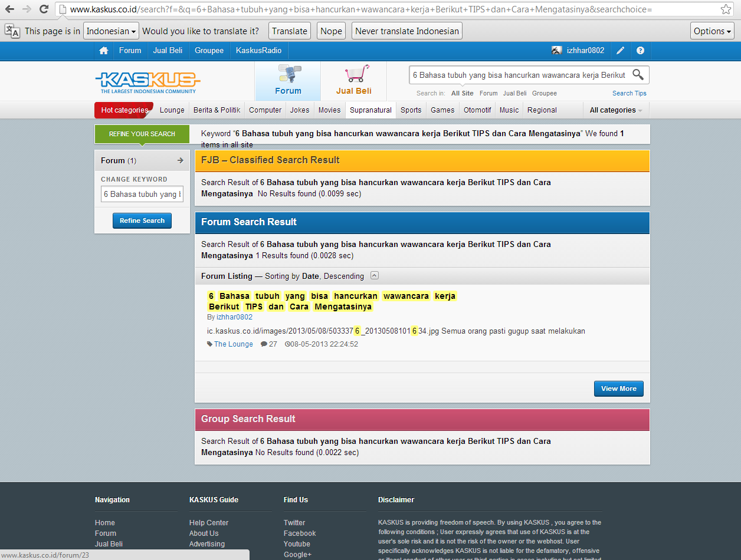Go to Kaskus home via house icon
Screen dimensions: 741x560
tap(104, 51)
